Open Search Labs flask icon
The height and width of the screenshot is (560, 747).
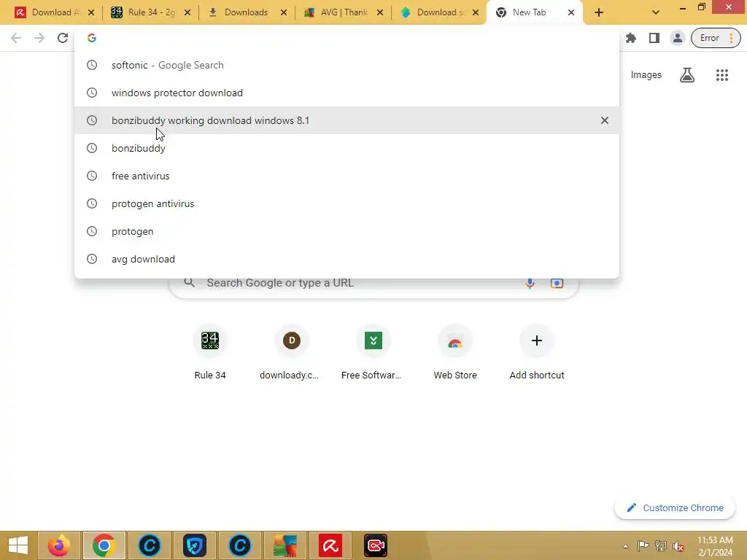[x=687, y=75]
